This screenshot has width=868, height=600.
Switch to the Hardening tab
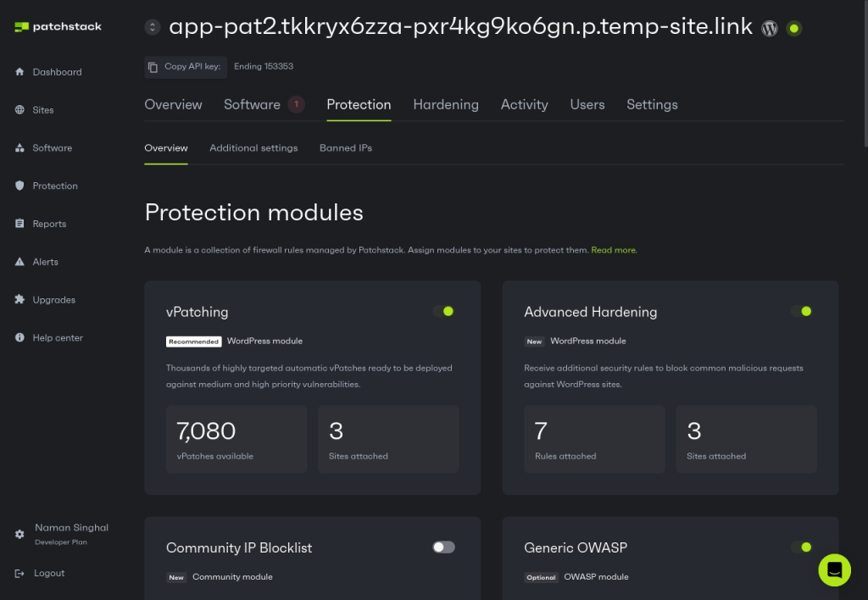coord(446,104)
